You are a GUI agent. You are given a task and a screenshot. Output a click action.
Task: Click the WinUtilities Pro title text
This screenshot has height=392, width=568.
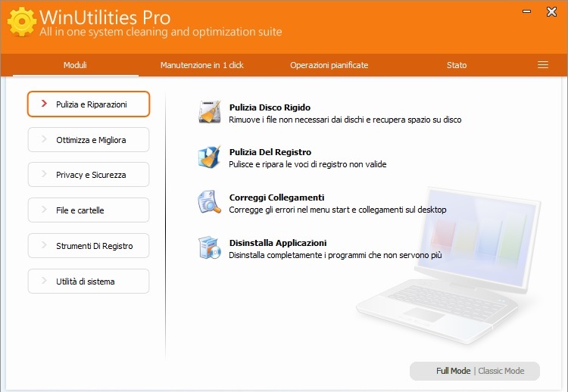point(105,17)
